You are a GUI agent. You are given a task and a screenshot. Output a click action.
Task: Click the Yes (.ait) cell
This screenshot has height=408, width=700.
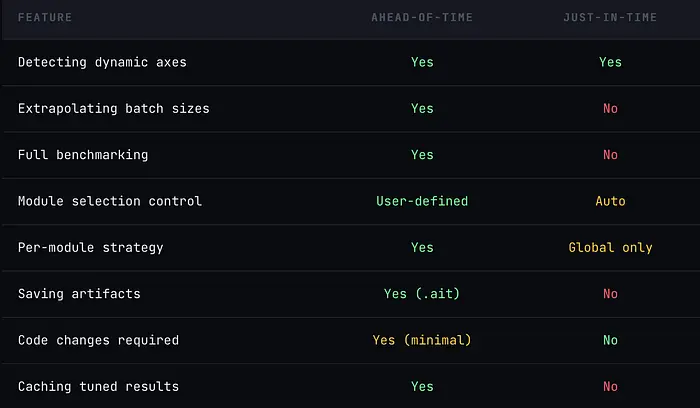[x=422, y=294]
